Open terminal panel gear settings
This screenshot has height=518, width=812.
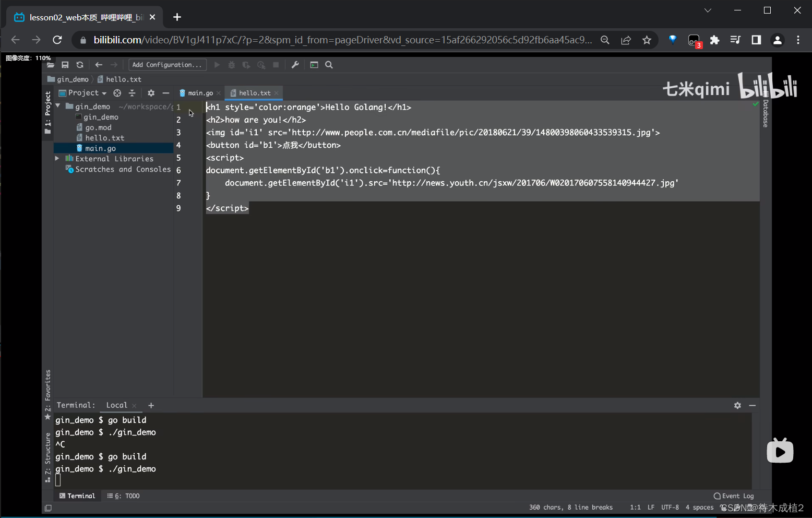coord(737,405)
